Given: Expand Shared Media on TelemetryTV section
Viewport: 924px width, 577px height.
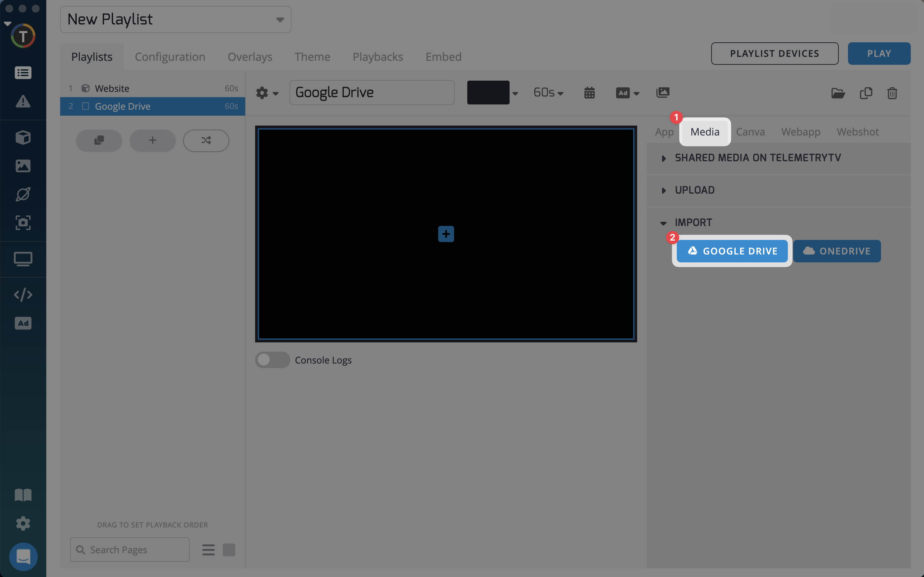Looking at the screenshot, I should [757, 158].
